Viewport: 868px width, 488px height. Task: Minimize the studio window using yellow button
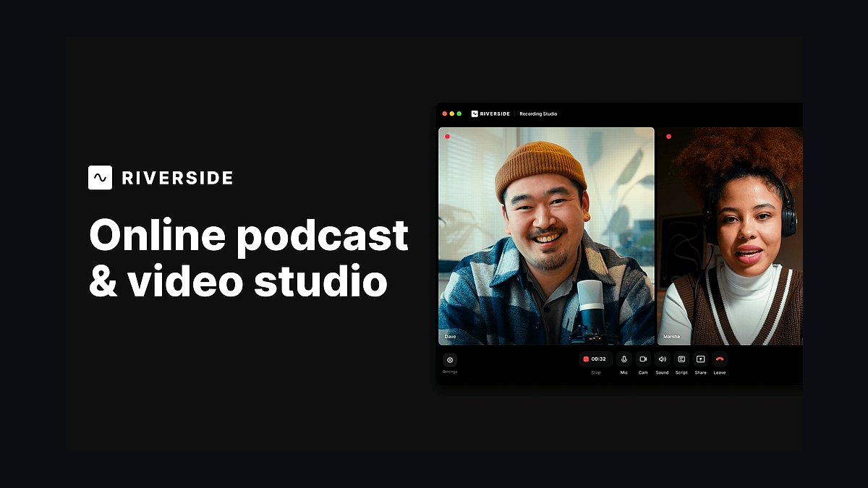pyautogui.click(x=452, y=114)
